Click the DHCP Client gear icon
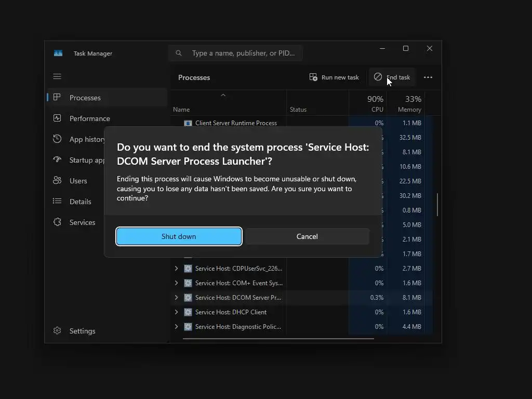This screenshot has width=532, height=399. click(188, 312)
